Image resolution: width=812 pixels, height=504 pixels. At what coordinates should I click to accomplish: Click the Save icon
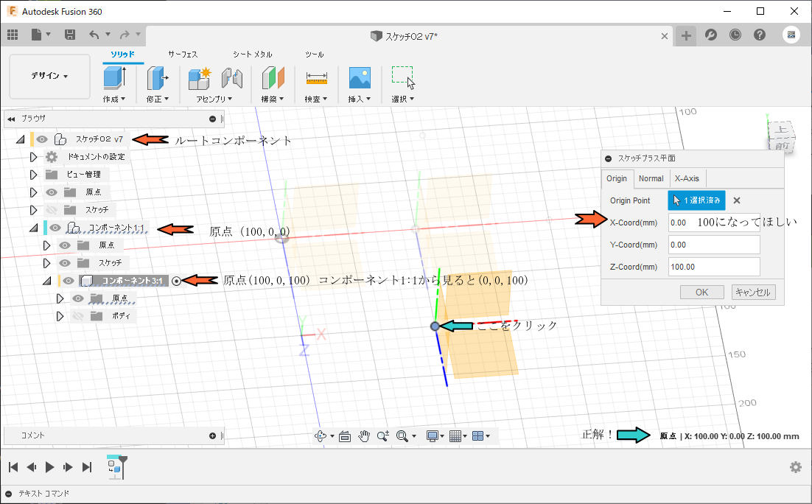[x=70, y=35]
